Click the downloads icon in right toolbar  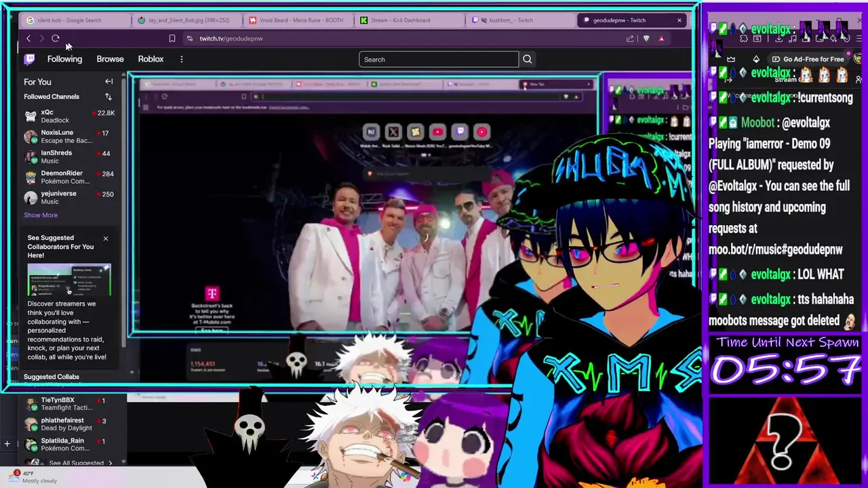pyautogui.click(x=778, y=39)
